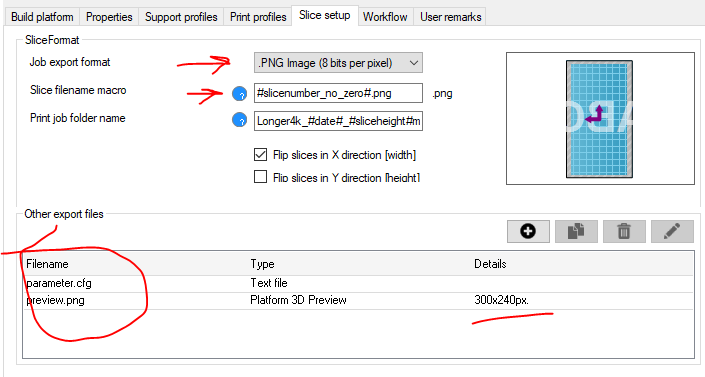705x377 pixels.
Task: Open dropdown arrow of PNG Image format
Action: [414, 63]
